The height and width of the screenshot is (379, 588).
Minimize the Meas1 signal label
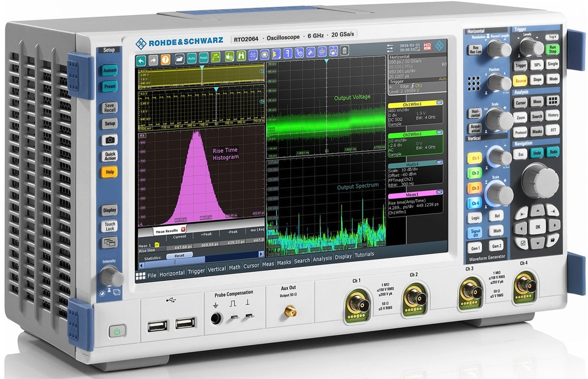(x=439, y=192)
